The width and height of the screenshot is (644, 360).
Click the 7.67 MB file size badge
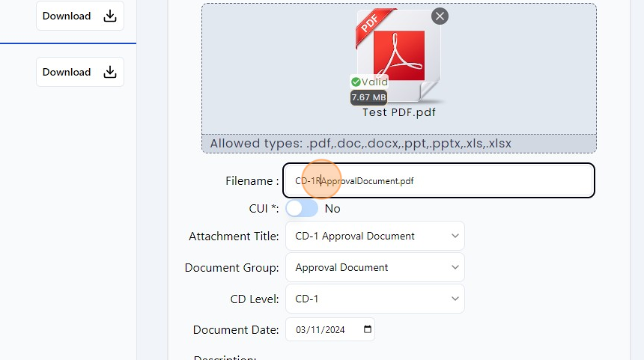tap(368, 97)
